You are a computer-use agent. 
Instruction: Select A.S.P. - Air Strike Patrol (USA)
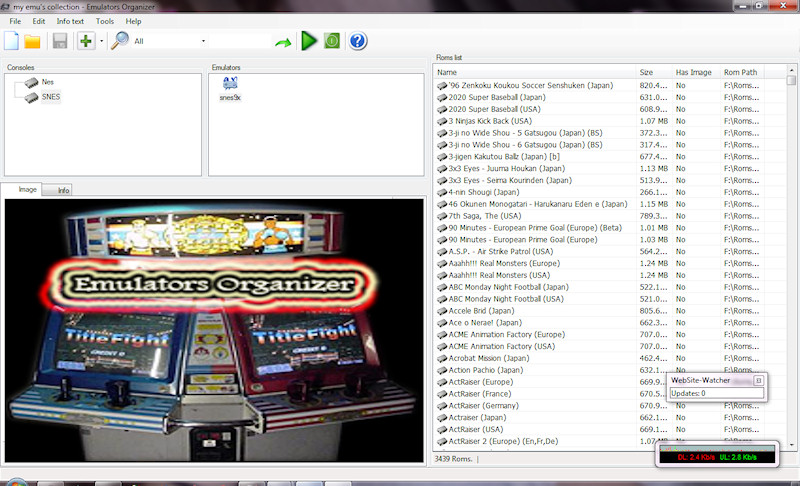pos(501,251)
